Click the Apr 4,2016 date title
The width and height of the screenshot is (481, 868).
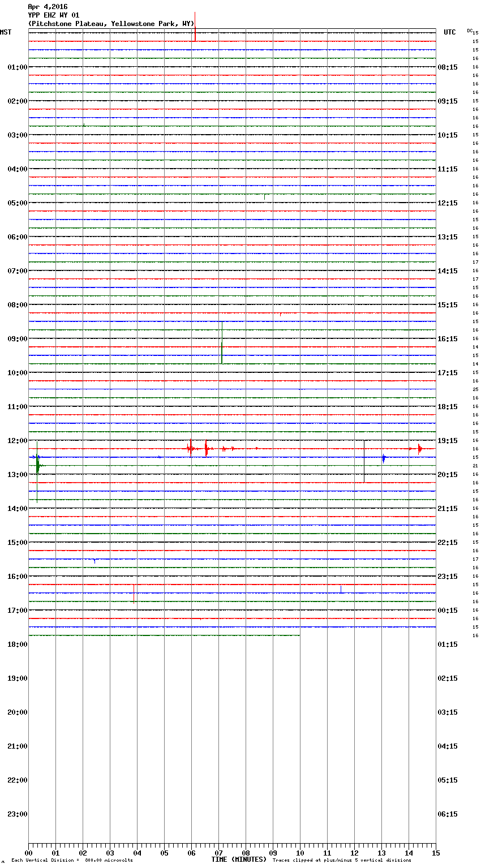pyautogui.click(x=48, y=7)
